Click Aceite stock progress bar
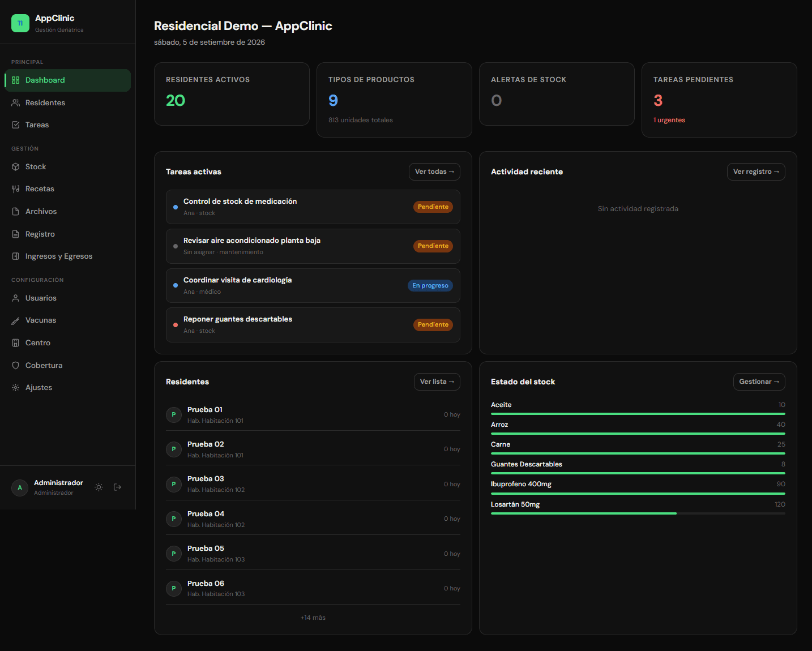Image resolution: width=812 pixels, height=651 pixels. (638, 414)
